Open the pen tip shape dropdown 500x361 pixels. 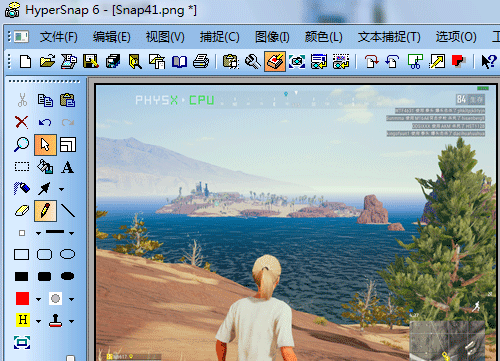[x=38, y=233]
